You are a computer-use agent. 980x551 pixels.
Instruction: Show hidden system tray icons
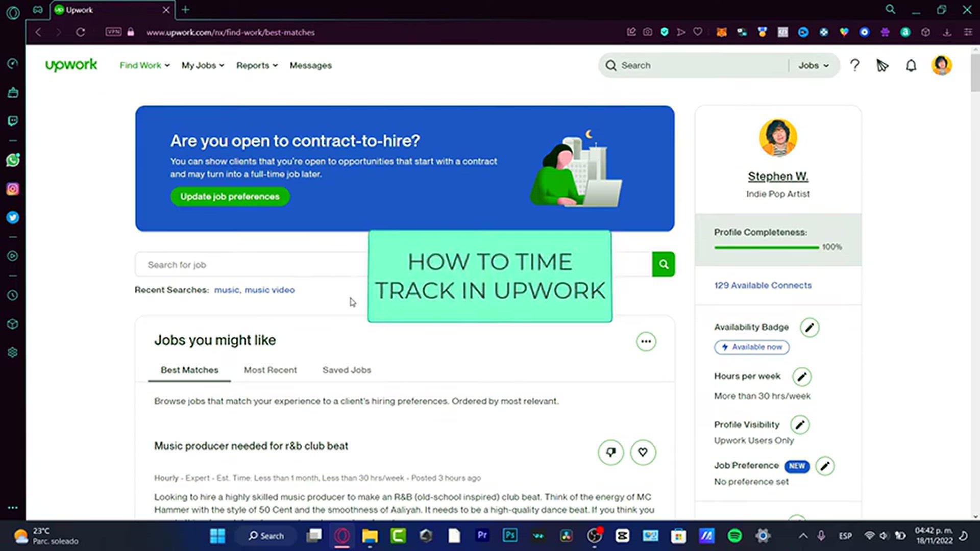click(803, 536)
